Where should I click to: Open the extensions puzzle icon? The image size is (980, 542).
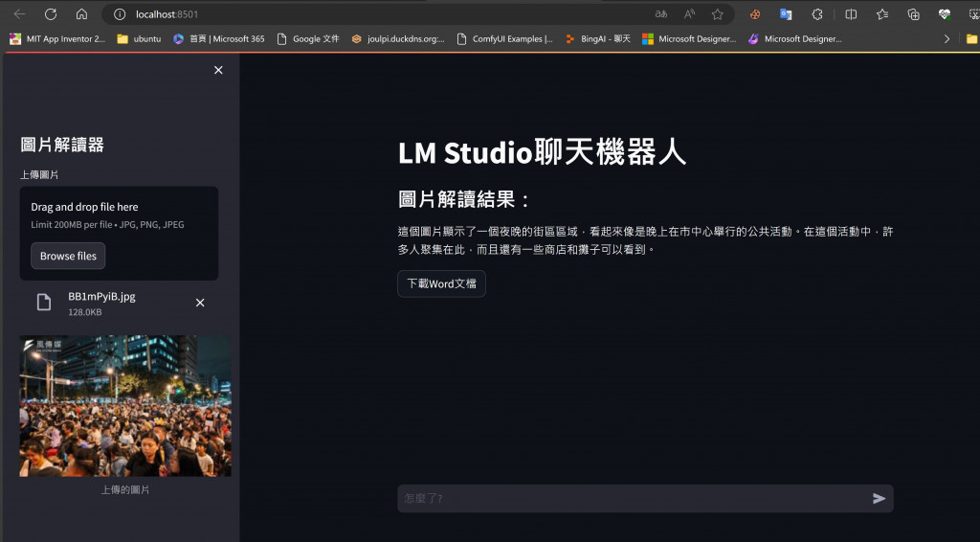click(x=817, y=14)
